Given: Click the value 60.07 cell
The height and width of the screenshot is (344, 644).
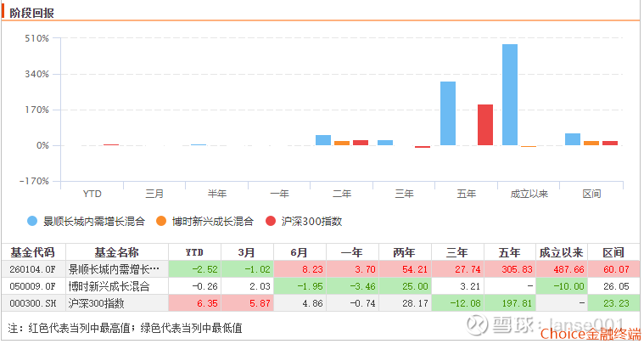Looking at the screenshot, I should point(613,269).
